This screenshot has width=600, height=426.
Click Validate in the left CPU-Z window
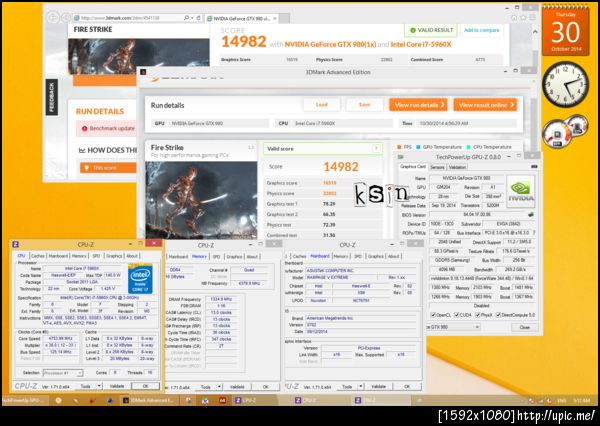pyautogui.click(x=117, y=387)
